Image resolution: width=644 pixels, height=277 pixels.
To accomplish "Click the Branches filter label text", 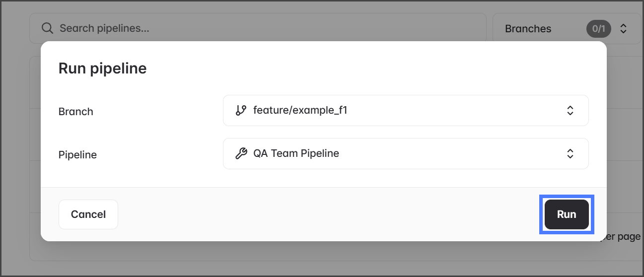I will (528, 29).
